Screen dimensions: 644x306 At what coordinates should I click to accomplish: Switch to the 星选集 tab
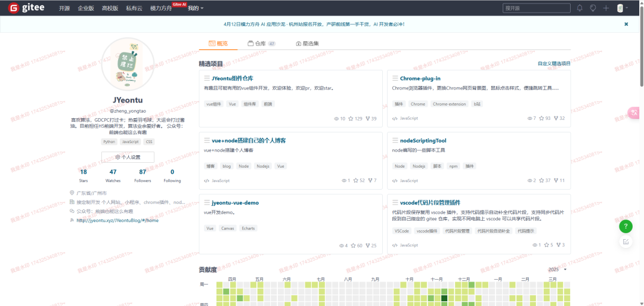(x=307, y=44)
